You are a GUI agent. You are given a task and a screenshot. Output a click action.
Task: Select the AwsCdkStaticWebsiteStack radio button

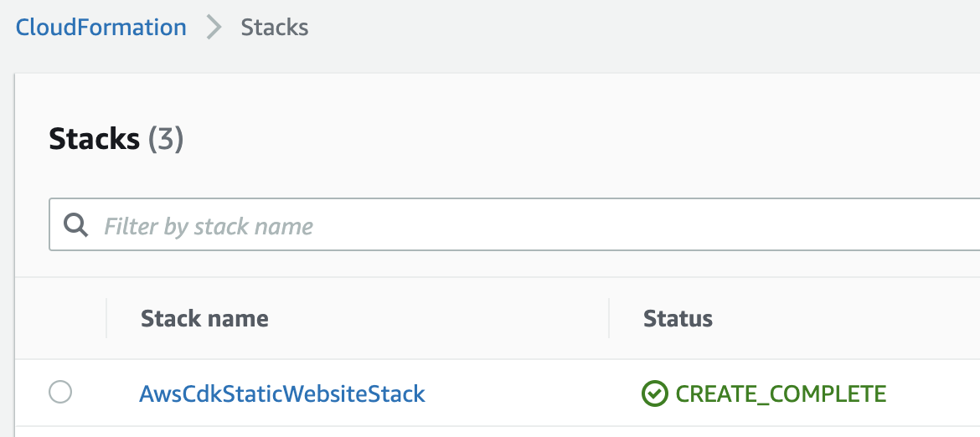(x=60, y=393)
